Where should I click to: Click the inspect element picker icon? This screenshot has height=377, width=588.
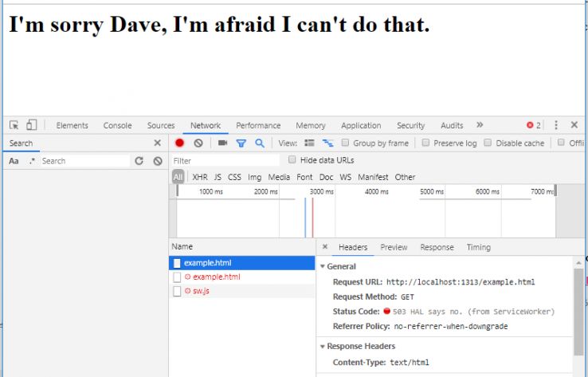pos(14,125)
